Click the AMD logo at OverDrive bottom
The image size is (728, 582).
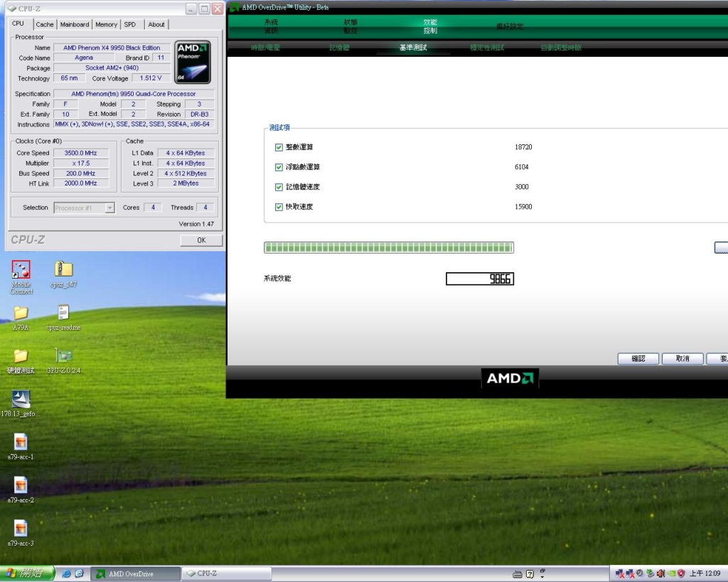pyautogui.click(x=510, y=378)
